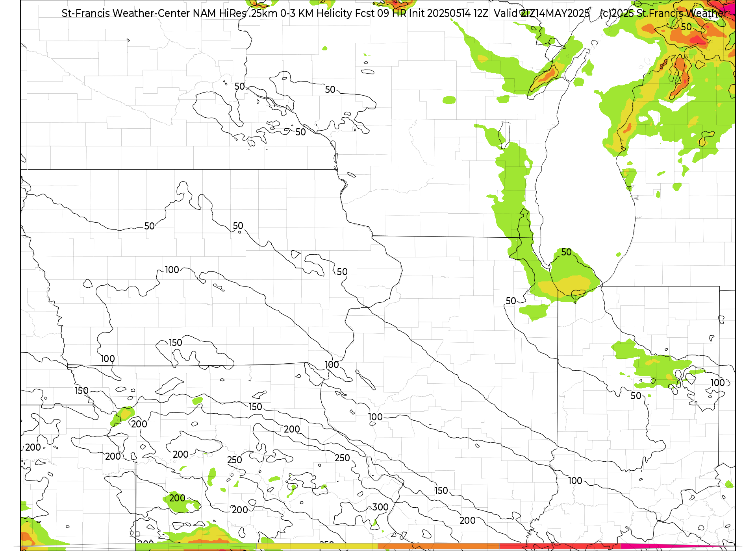Click the "St-Francis Weather-Center" title text
Screen dimensions: 756x551
pyautogui.click(x=126, y=13)
